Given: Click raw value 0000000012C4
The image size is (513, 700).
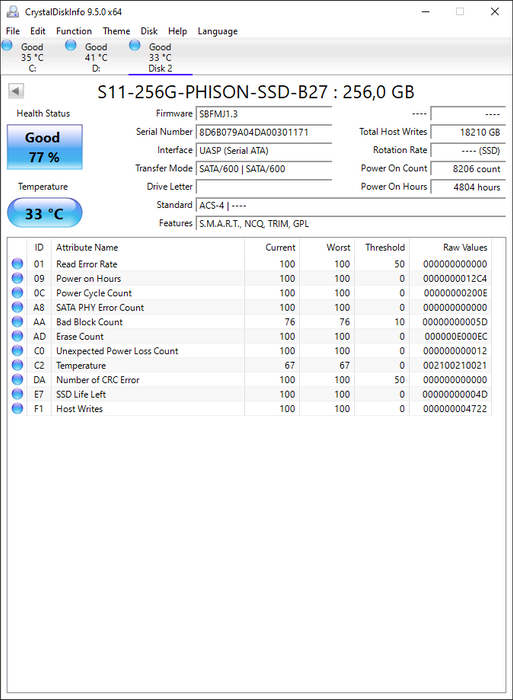Looking at the screenshot, I should pos(455,279).
